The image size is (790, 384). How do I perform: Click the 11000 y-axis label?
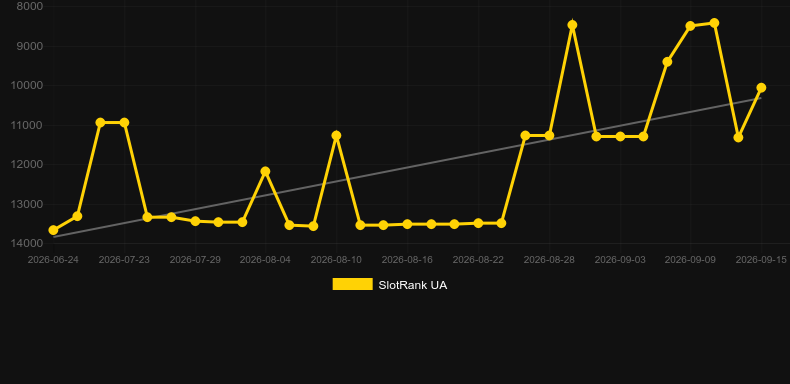tap(27, 125)
